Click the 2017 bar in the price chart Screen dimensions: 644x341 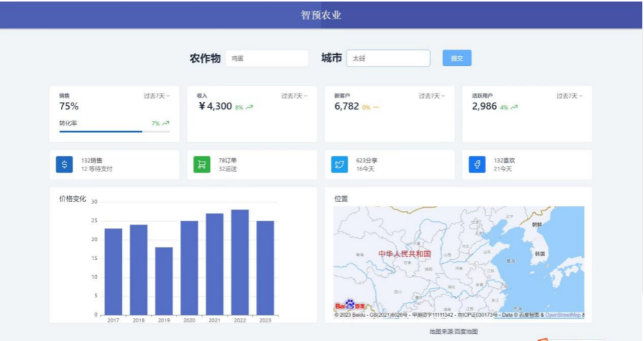tap(114, 272)
